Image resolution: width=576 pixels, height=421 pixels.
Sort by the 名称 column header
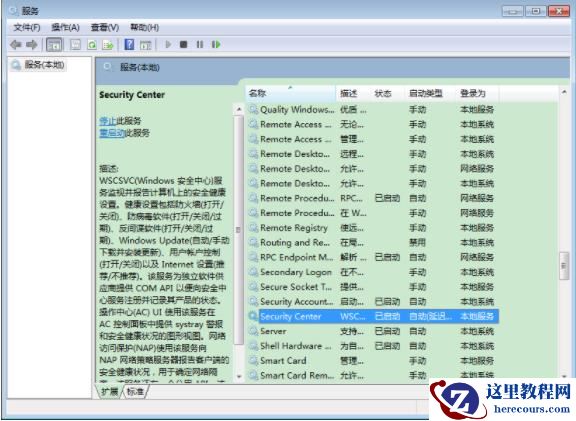tap(290, 93)
